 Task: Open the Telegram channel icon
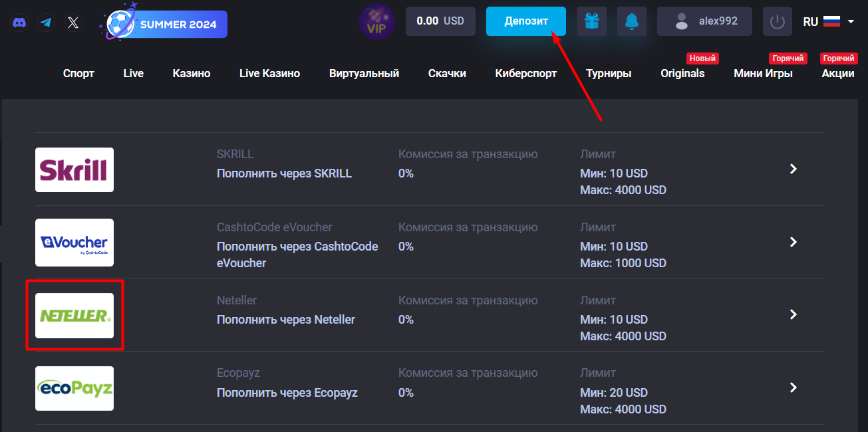pos(46,22)
